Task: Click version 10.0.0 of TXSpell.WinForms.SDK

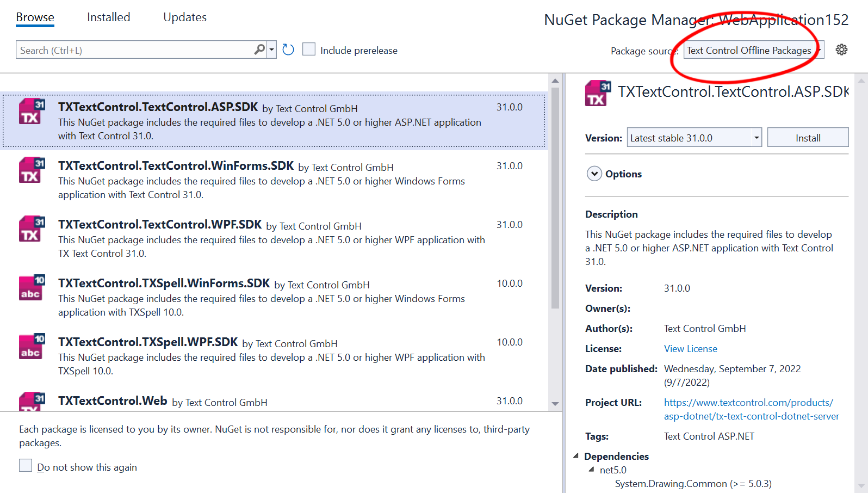Action: 509,284
